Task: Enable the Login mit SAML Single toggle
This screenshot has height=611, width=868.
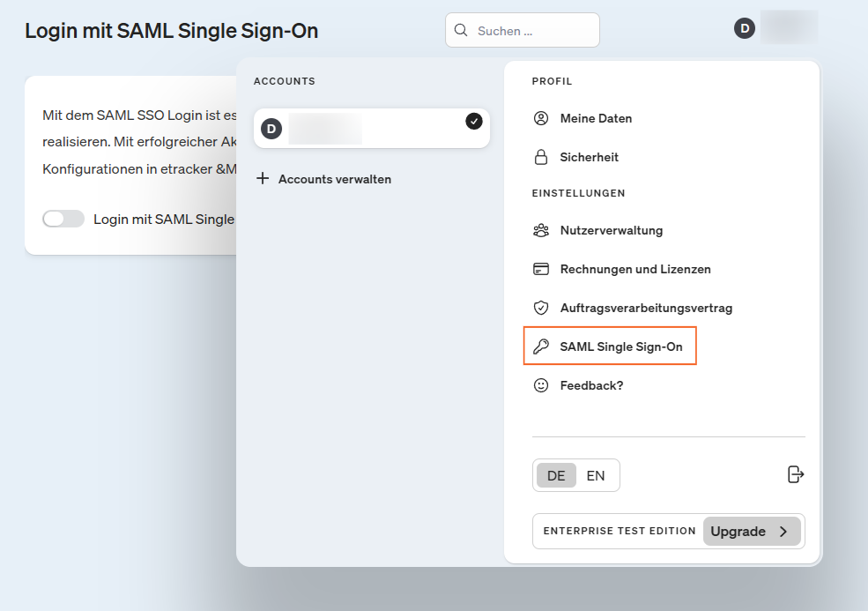Action: coord(63,219)
